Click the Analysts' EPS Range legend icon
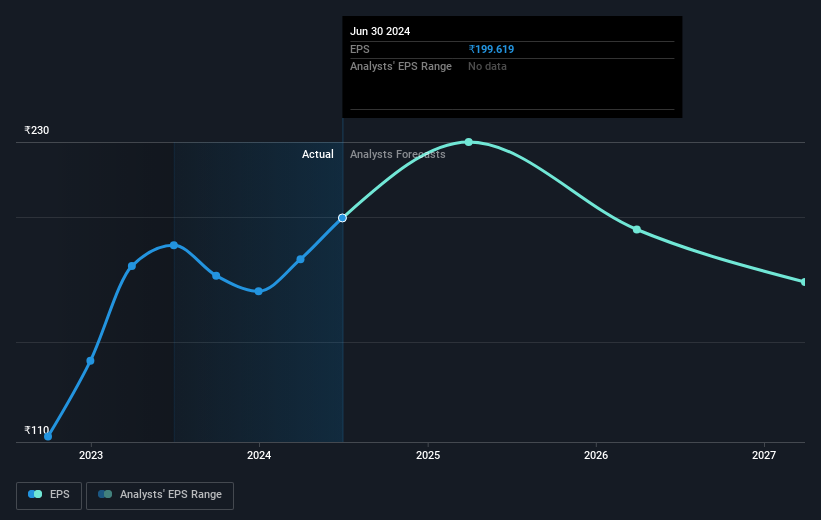 click(x=105, y=494)
